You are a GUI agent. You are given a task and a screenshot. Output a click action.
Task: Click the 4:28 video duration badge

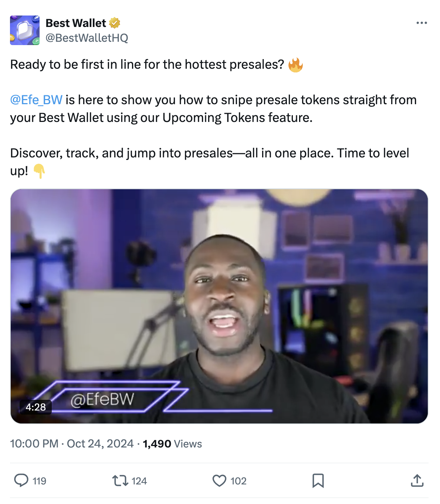pos(35,407)
